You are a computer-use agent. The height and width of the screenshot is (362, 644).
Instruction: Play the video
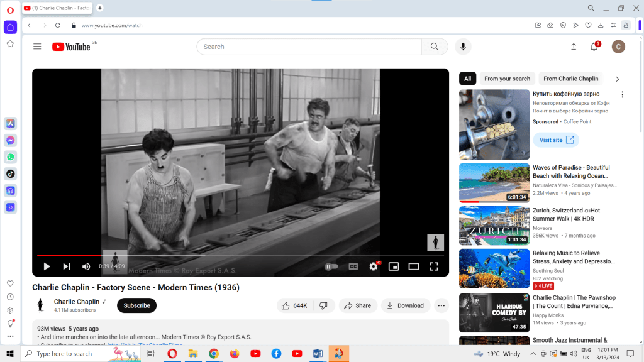tap(47, 266)
